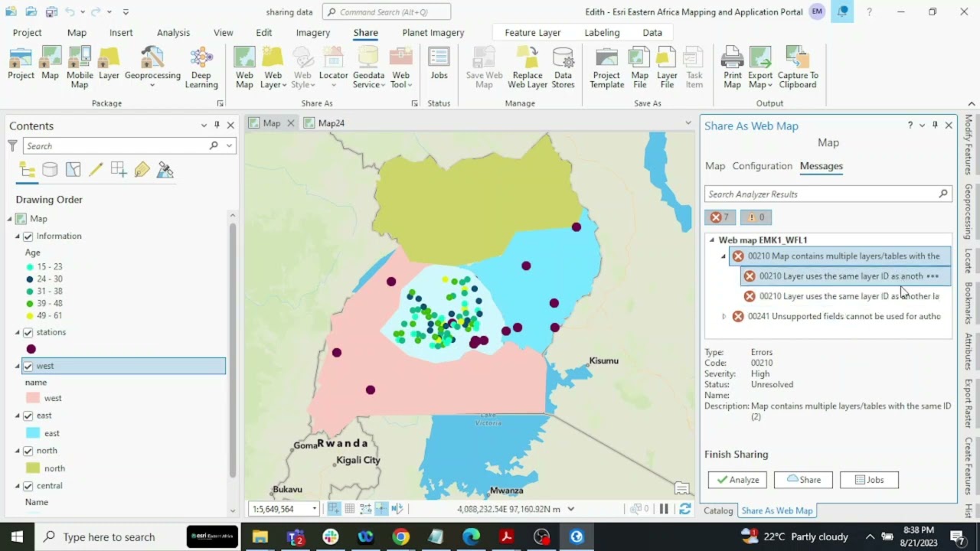Select the north olive color swatch
The image size is (980, 551).
pyautogui.click(x=33, y=468)
